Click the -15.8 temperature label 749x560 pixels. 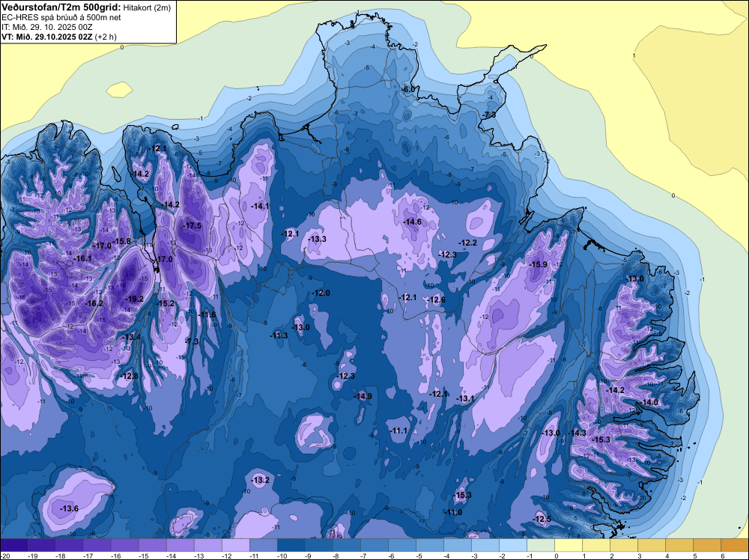(x=122, y=242)
